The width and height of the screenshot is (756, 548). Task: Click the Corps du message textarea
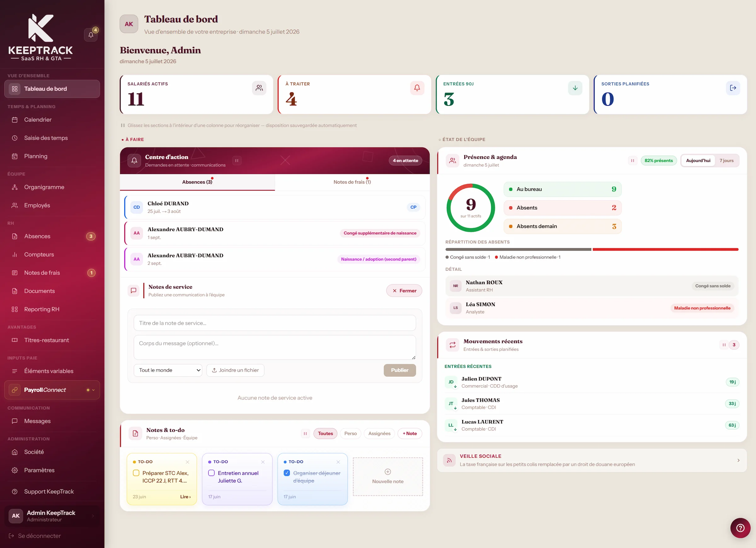click(x=275, y=347)
